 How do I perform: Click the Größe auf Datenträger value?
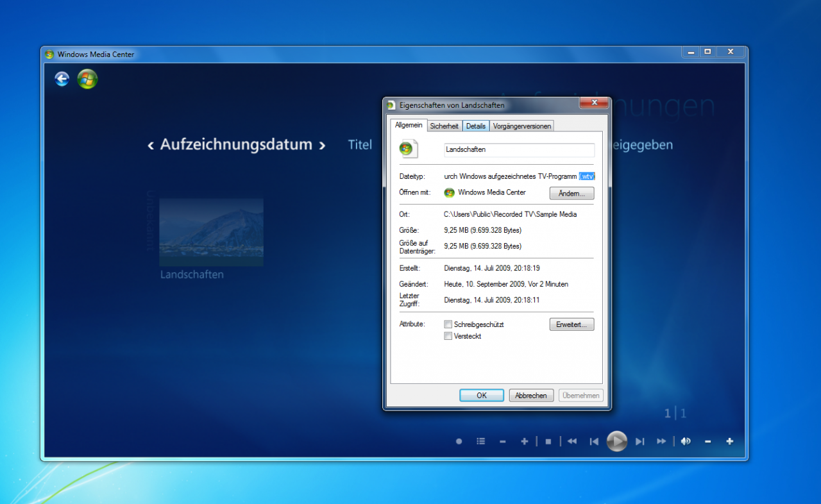pos(483,246)
